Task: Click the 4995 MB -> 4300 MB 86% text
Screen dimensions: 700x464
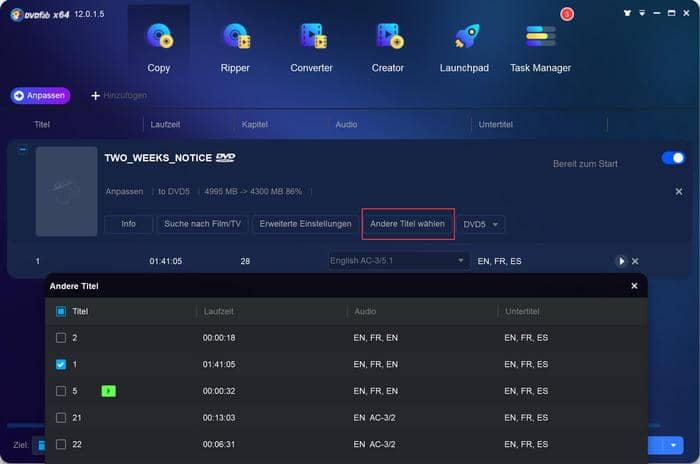Action: [253, 192]
